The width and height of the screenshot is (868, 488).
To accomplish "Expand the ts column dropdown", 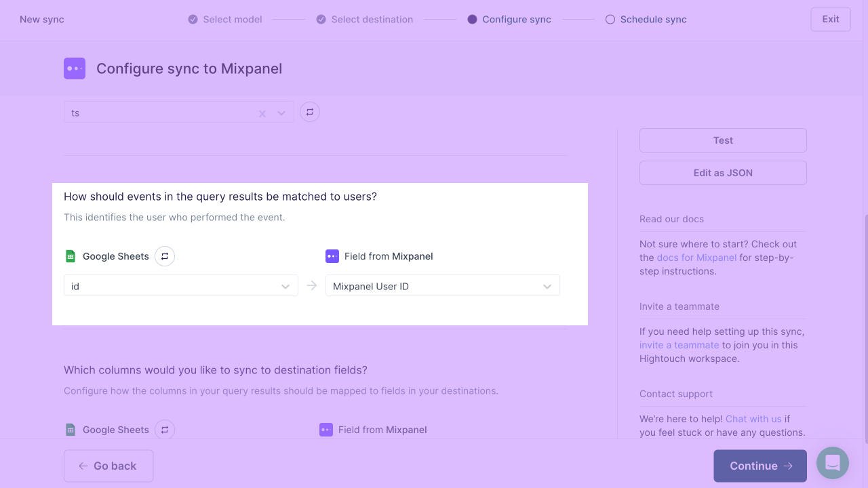I will [281, 113].
